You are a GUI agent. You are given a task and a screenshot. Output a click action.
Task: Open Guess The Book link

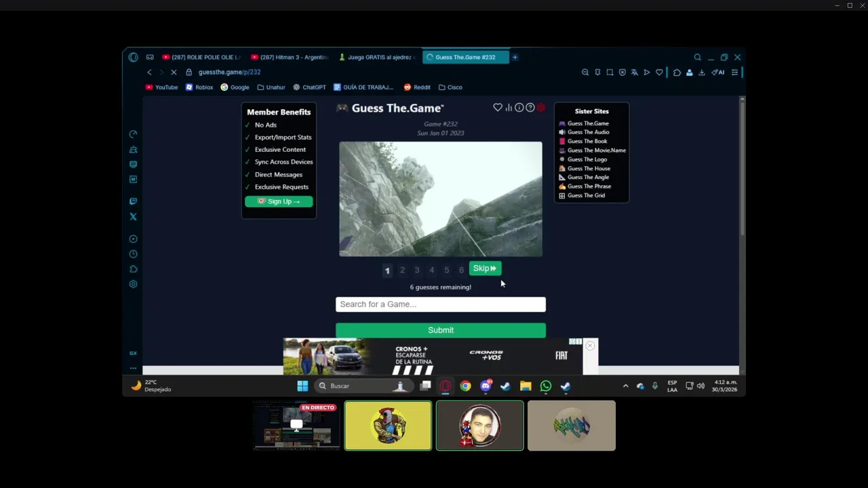[583, 141]
